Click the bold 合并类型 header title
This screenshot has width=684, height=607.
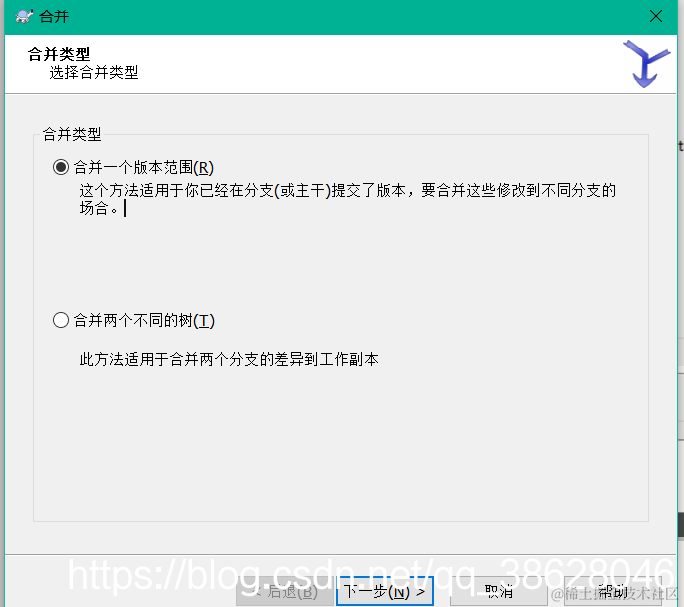coord(59,54)
